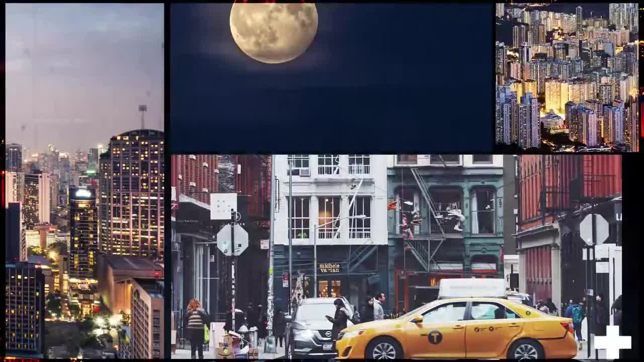This screenshot has height=362, width=644.
Task: Click the michele varian store sign
Action: (330, 268)
